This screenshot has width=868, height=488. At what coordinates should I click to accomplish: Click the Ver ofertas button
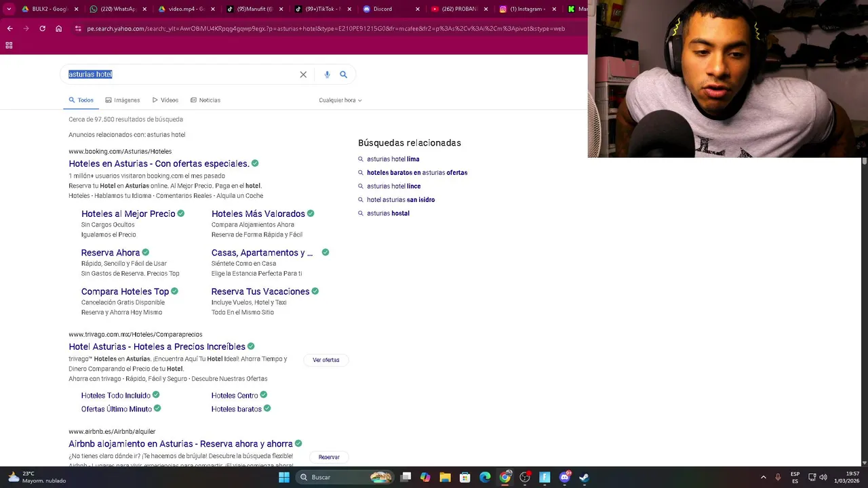[326, 360]
